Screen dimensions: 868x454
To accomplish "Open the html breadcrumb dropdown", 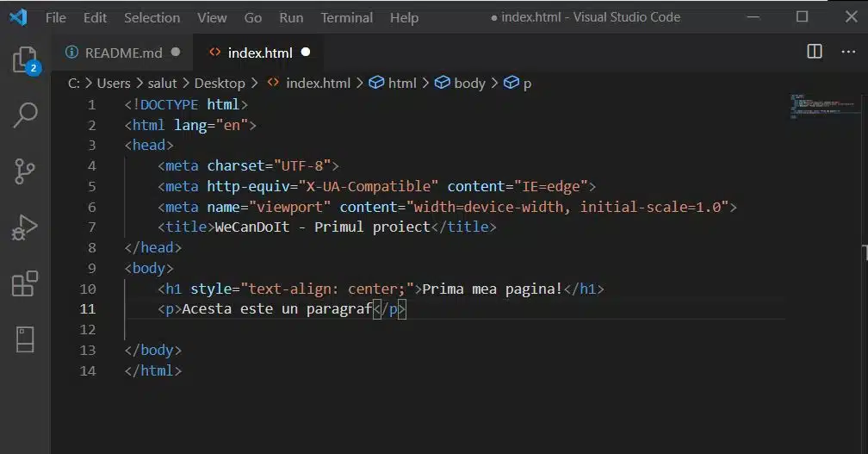I will click(402, 83).
